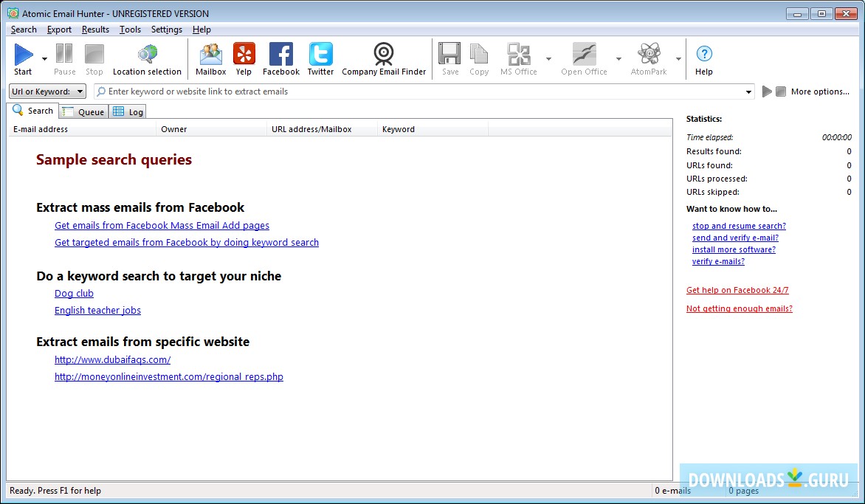Image resolution: width=865 pixels, height=504 pixels.
Task: Export to MS Office icon
Action: coord(519,54)
